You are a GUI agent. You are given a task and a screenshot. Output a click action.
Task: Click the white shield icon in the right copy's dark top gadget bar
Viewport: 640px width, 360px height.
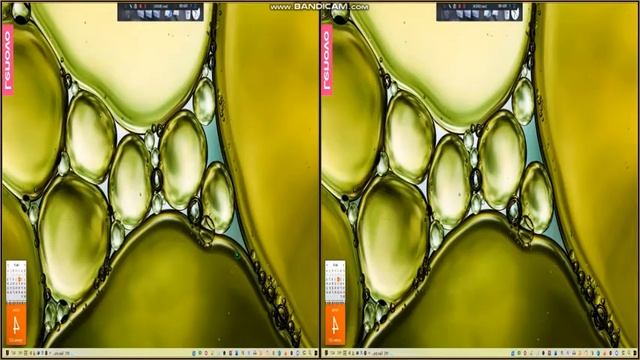click(516, 13)
